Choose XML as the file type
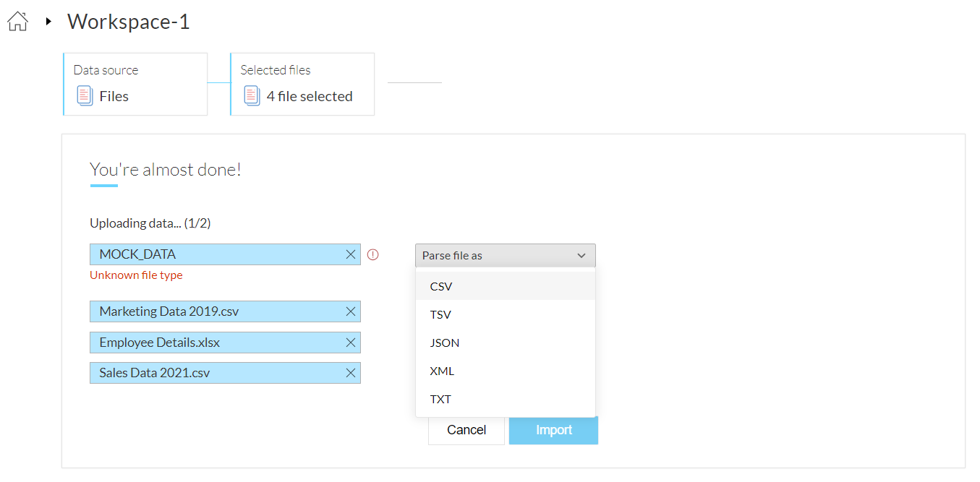 (442, 371)
